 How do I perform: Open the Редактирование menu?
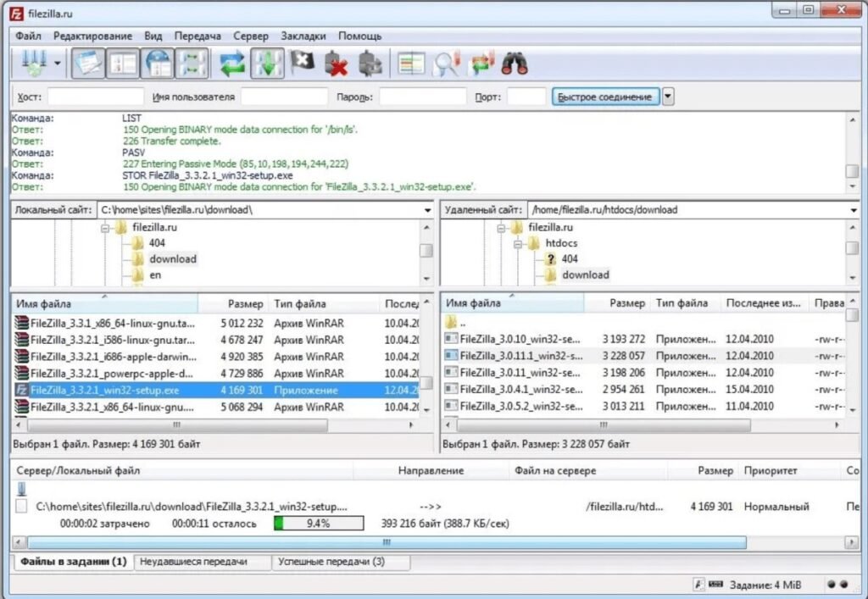(92, 36)
